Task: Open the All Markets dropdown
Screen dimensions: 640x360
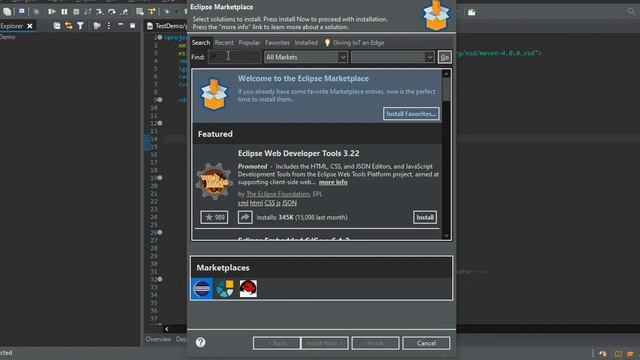Action: 306,57
